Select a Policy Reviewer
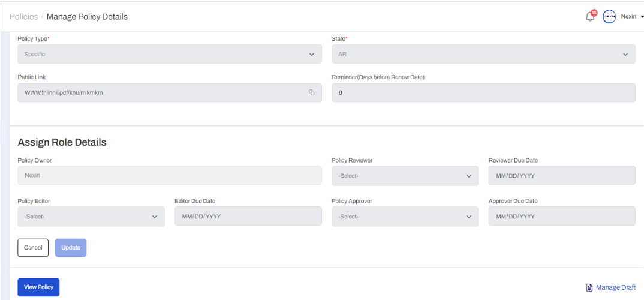The height and width of the screenshot is (300, 644). 405,176
